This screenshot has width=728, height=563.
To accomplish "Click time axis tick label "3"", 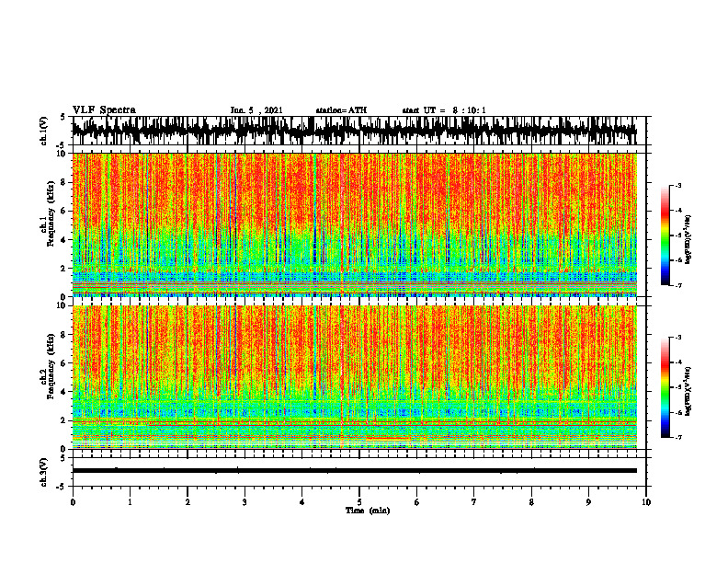I will (245, 502).
